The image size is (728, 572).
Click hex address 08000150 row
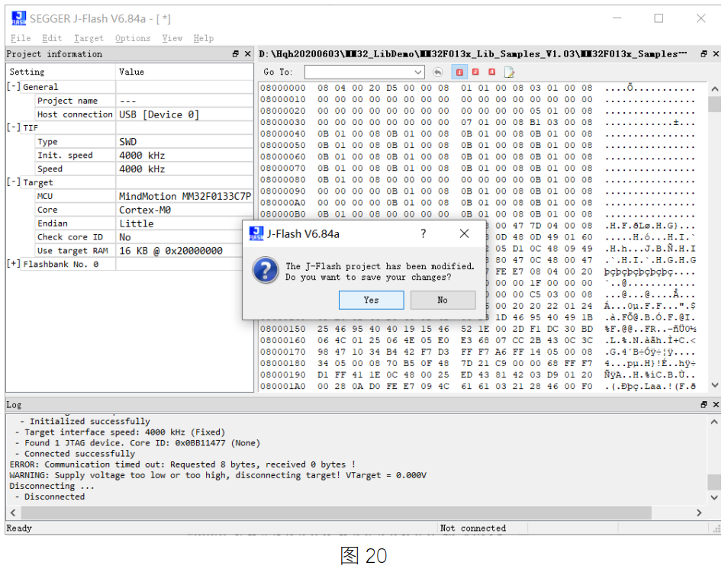click(x=478, y=329)
